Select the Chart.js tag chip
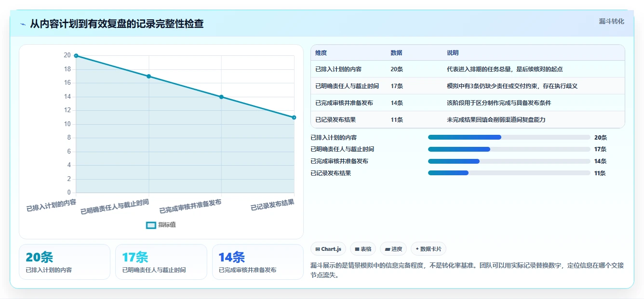Screen dimensions: 644x299 click(x=328, y=249)
